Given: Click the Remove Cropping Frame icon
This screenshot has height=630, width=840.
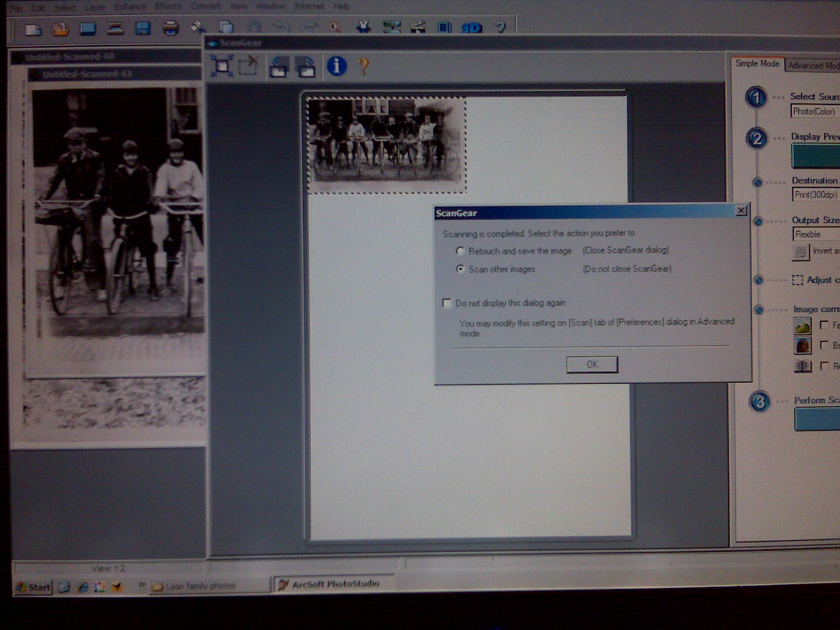Looking at the screenshot, I should click(249, 66).
